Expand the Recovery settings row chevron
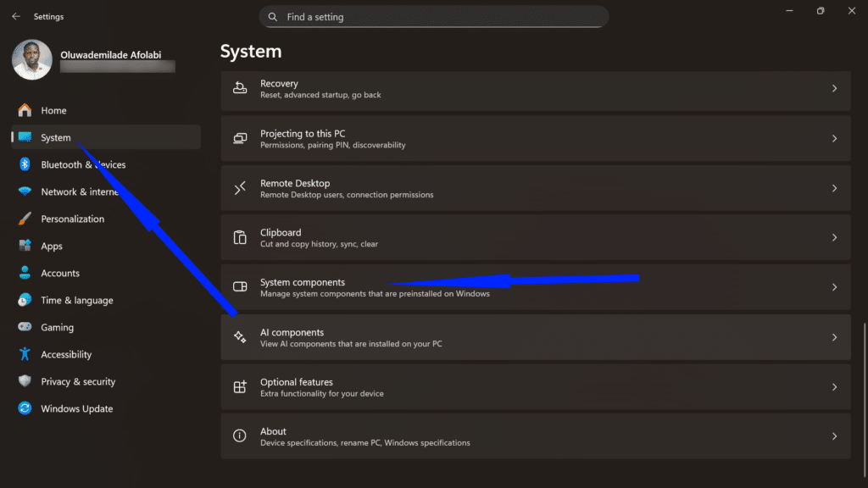Viewport: 868px width, 488px height. (834, 89)
